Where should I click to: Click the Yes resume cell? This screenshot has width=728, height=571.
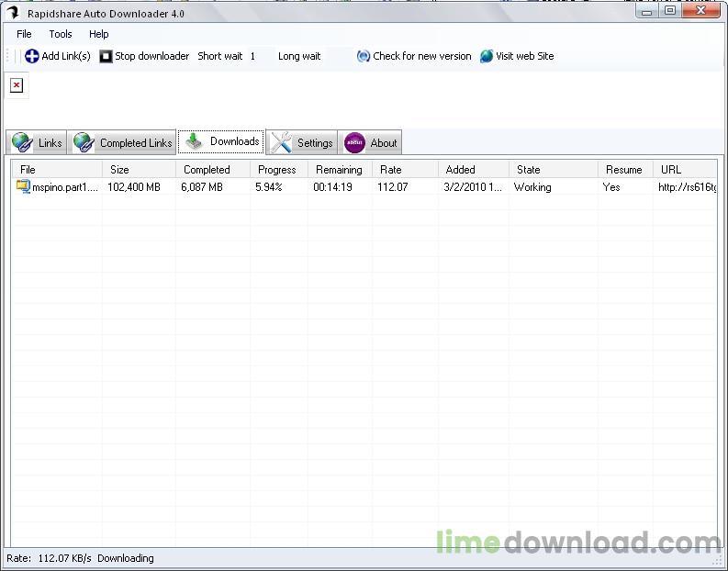pos(611,187)
